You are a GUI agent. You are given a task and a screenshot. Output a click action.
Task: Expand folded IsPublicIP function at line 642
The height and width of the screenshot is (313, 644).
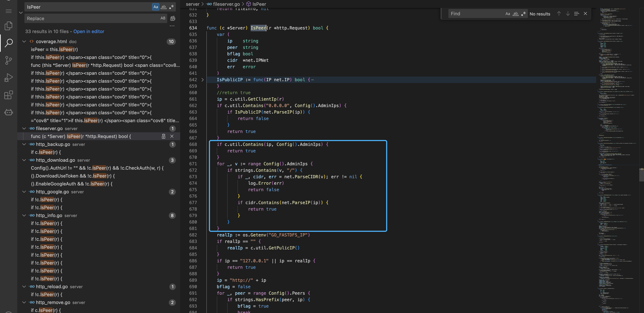click(202, 80)
